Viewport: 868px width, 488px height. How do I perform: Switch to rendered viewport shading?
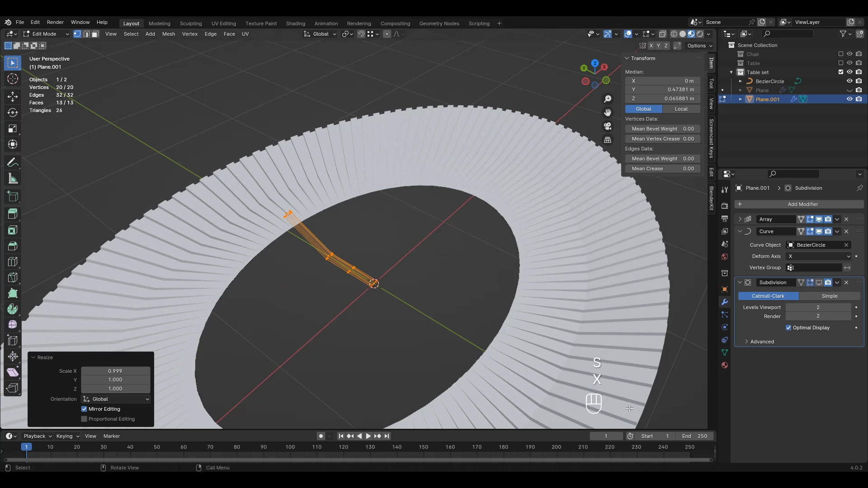pos(700,33)
